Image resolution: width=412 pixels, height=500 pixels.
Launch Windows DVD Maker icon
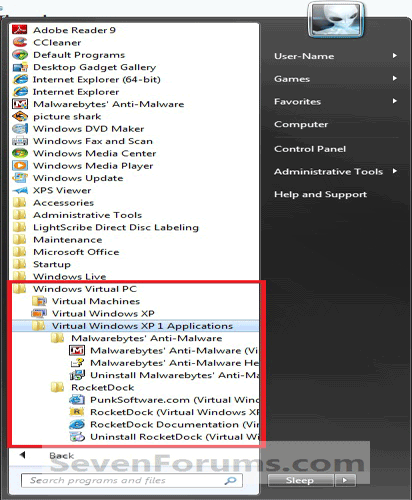coord(20,129)
